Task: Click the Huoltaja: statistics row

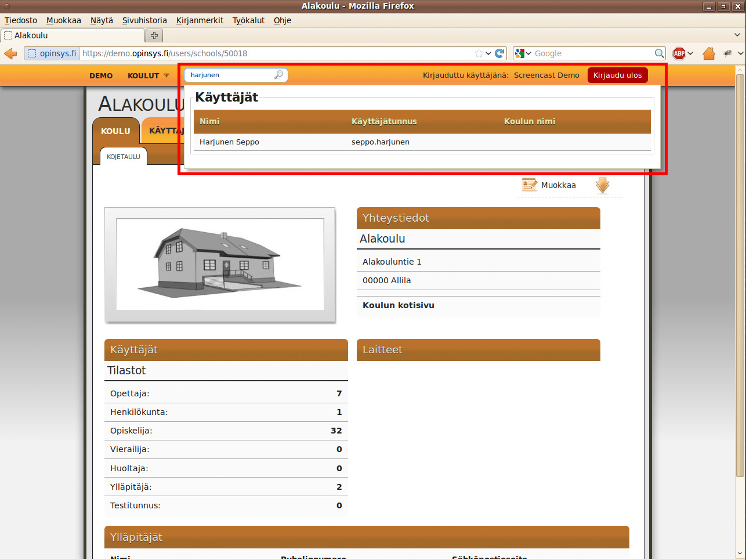Action: [x=226, y=468]
